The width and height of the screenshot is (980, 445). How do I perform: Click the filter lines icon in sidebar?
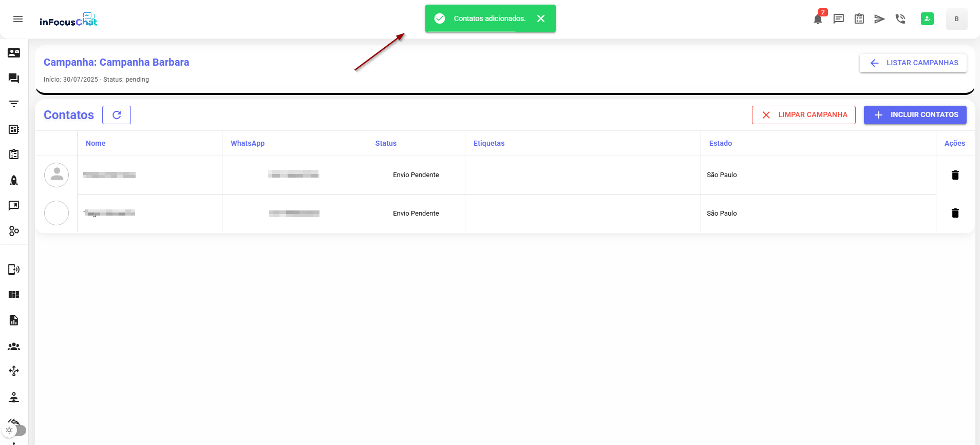coord(14,104)
